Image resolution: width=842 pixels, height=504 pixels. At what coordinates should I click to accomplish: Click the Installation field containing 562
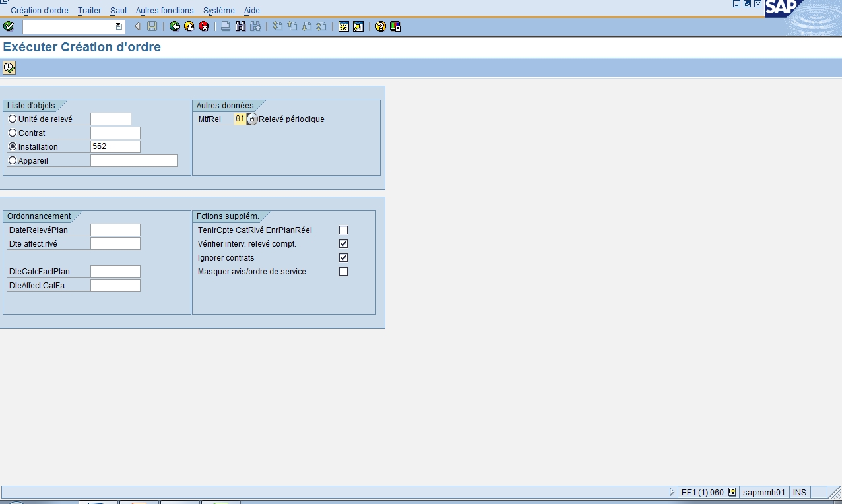click(115, 147)
